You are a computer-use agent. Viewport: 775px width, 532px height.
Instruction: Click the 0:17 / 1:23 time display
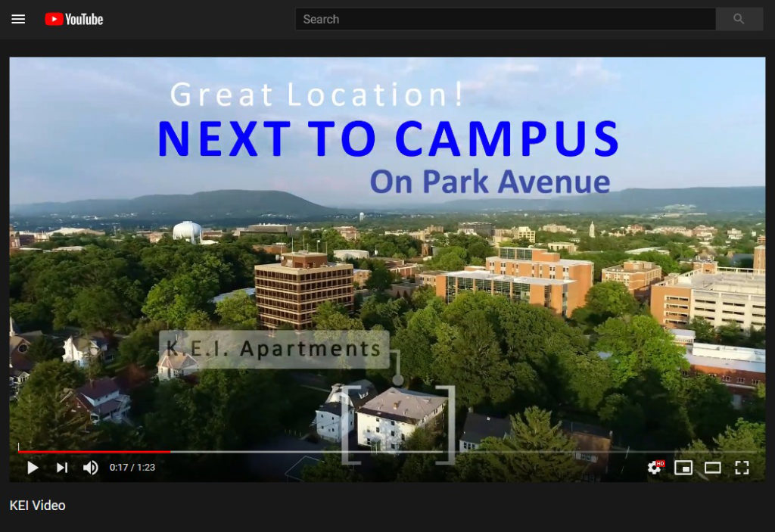132,468
